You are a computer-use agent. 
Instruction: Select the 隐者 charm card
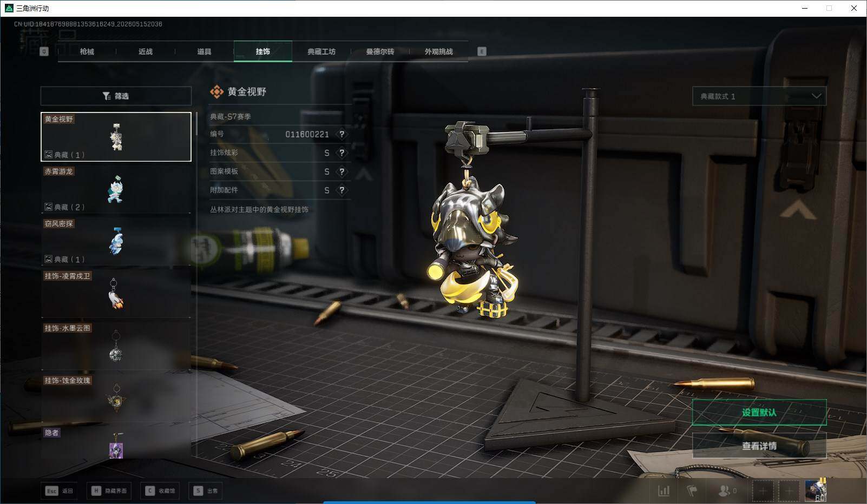[116, 443]
